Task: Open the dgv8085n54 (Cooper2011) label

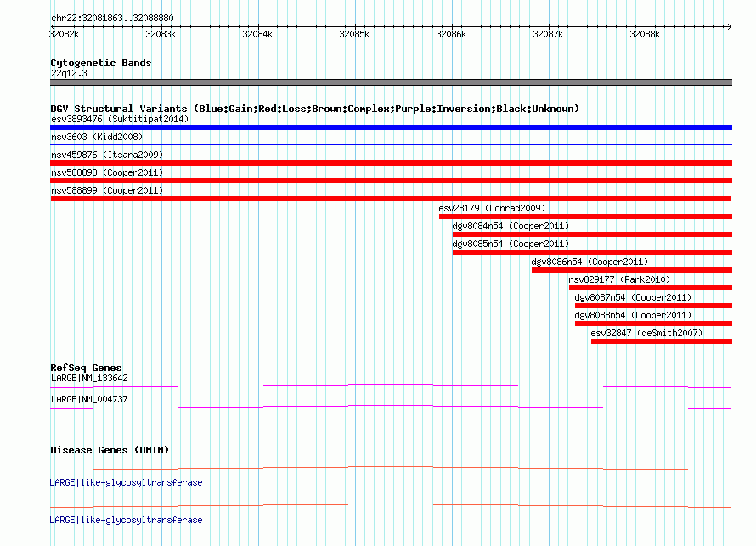Action: pyautogui.click(x=511, y=244)
